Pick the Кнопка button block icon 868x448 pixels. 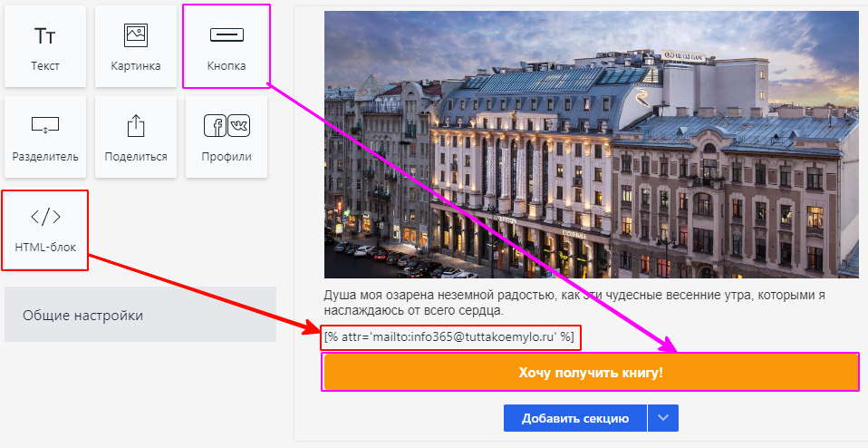coord(227,35)
